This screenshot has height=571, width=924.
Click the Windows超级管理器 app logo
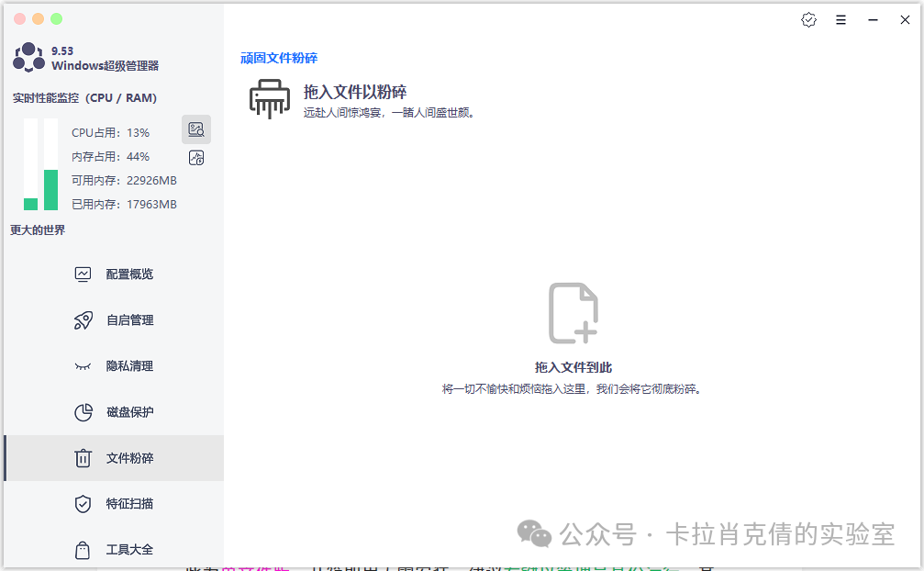click(x=28, y=58)
